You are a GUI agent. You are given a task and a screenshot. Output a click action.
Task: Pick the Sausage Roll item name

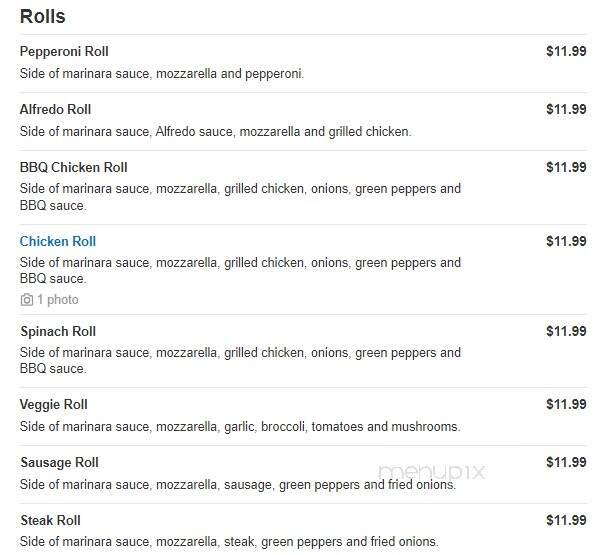[x=59, y=462]
